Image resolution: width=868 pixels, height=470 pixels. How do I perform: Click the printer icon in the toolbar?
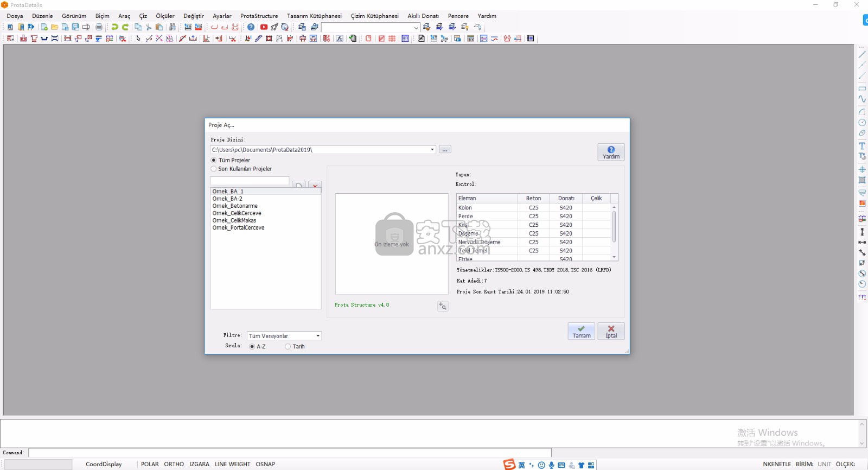click(99, 27)
